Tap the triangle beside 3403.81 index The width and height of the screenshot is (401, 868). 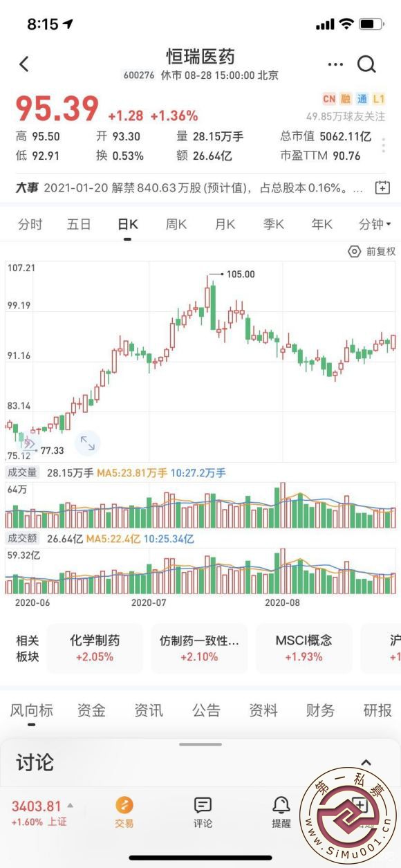pos(70,806)
